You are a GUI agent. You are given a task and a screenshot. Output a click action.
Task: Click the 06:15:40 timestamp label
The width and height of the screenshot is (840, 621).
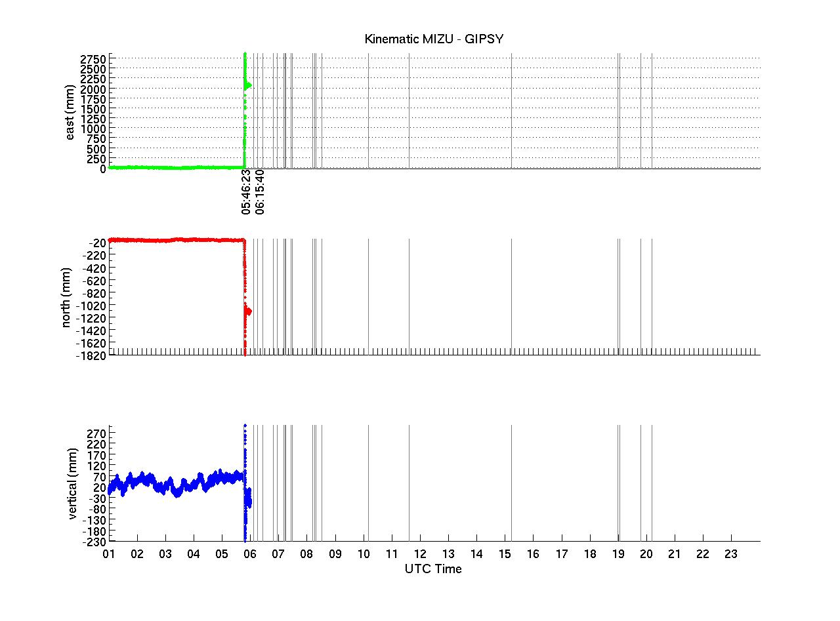pos(260,191)
